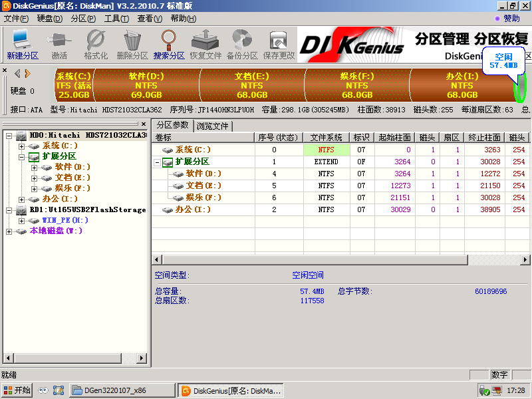Select 文档(E:) block in disk map

(252, 86)
